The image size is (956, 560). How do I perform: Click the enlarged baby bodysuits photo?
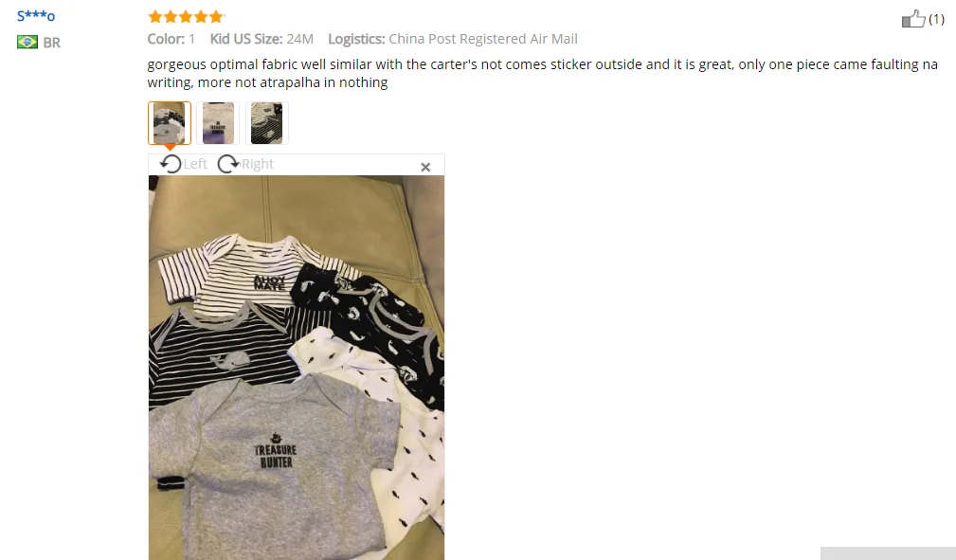pyautogui.click(x=297, y=368)
